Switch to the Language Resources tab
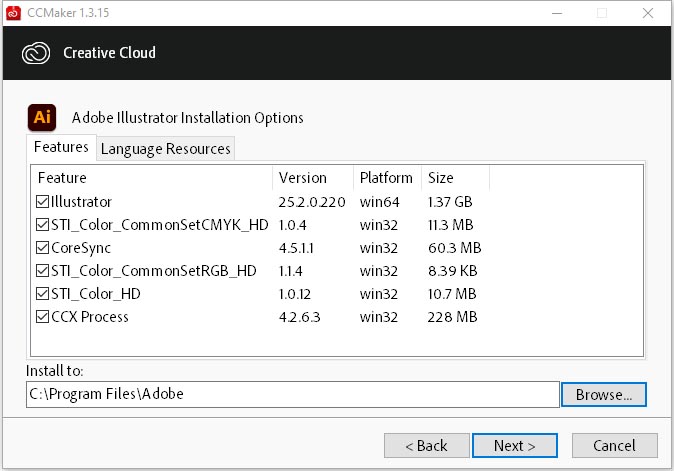 (165, 149)
